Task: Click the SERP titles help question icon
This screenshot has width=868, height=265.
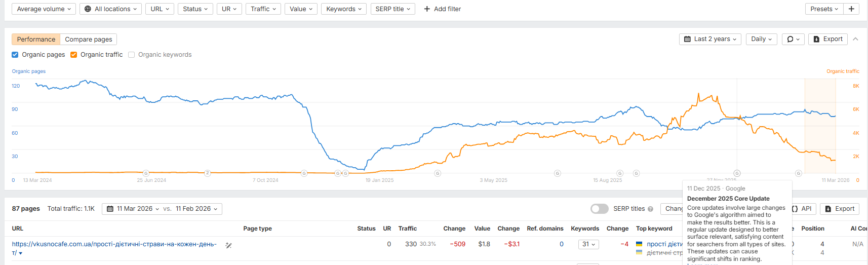Action: [x=650, y=209]
